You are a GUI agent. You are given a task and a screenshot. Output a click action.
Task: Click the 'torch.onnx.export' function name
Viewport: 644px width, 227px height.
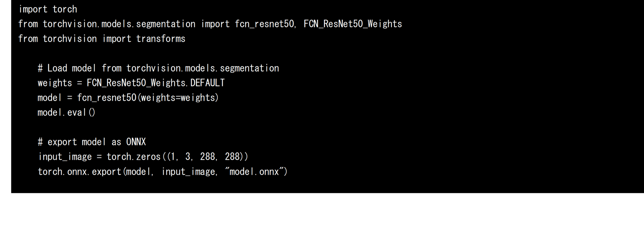coord(79,172)
